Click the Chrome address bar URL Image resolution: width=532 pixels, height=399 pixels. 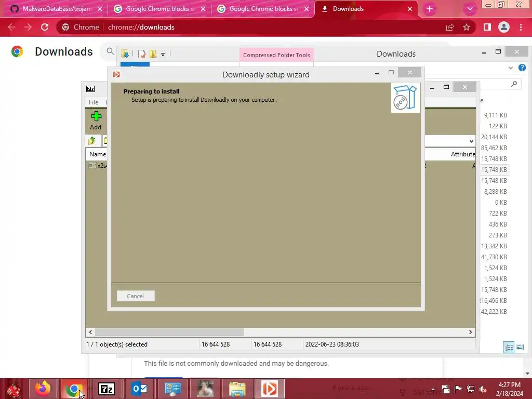click(141, 27)
